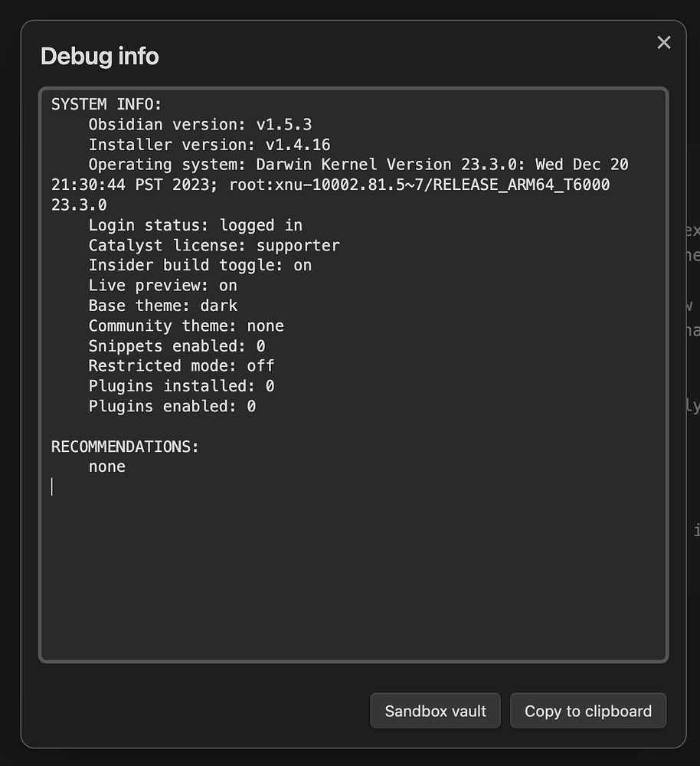This screenshot has width=700, height=766.
Task: Click the Sandbox vault button
Action: tap(435, 710)
